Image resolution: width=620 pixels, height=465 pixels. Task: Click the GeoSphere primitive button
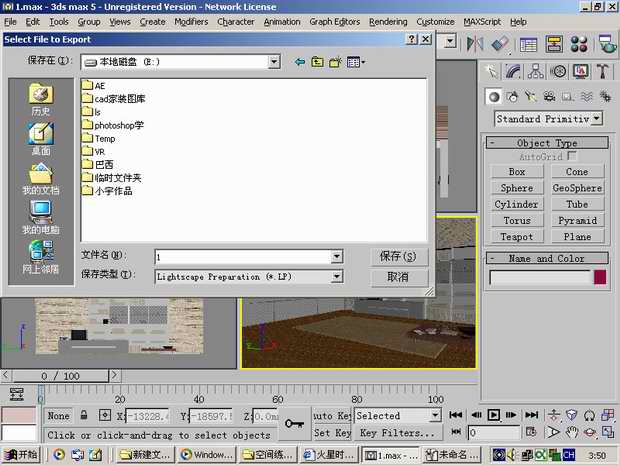click(x=577, y=188)
